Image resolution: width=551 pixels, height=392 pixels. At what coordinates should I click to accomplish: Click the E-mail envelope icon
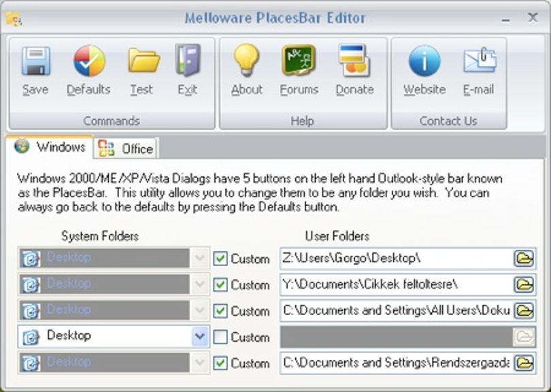click(x=480, y=61)
